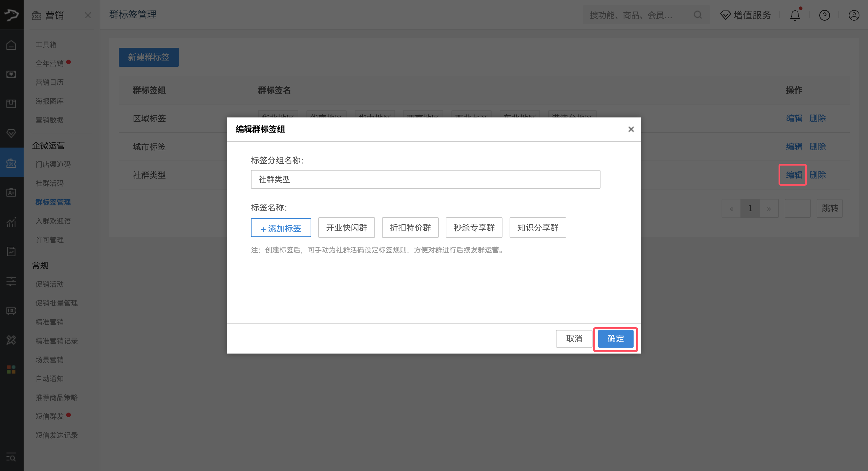Open the help question mark icon
This screenshot has width=868, height=471.
pyautogui.click(x=824, y=15)
